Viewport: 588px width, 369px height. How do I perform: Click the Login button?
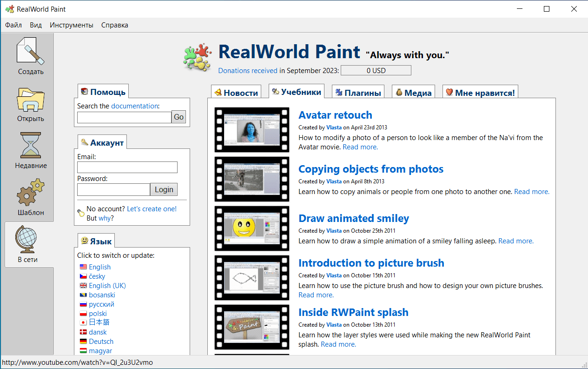coord(164,189)
